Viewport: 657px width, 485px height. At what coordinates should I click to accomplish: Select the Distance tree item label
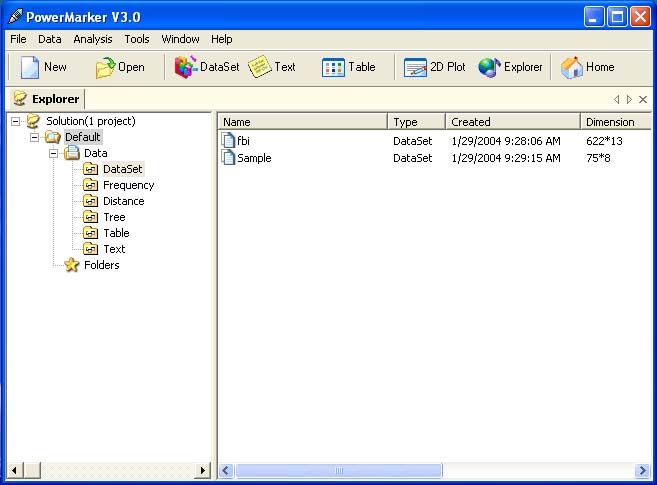click(124, 201)
